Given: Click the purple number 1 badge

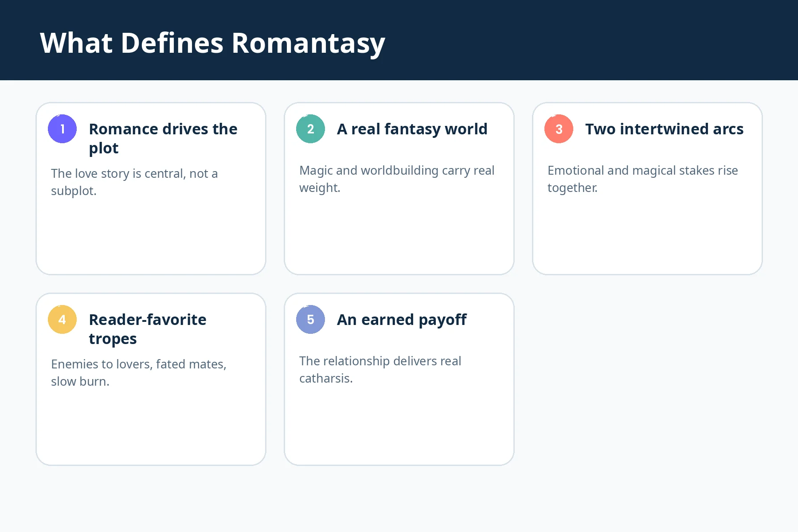Looking at the screenshot, I should point(62,129).
